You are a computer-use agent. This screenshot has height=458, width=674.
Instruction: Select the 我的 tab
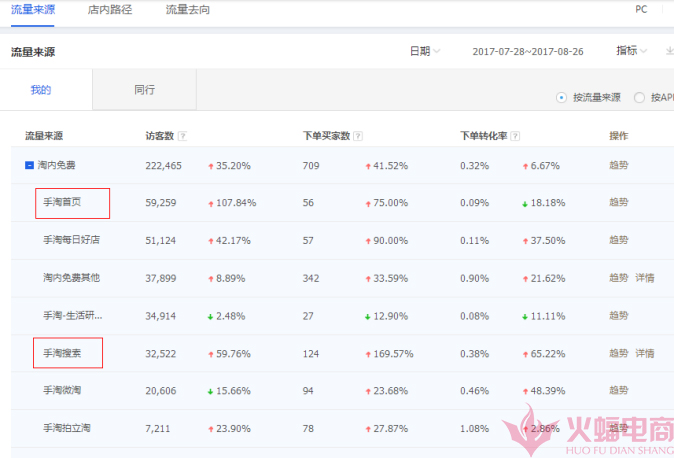(41, 90)
